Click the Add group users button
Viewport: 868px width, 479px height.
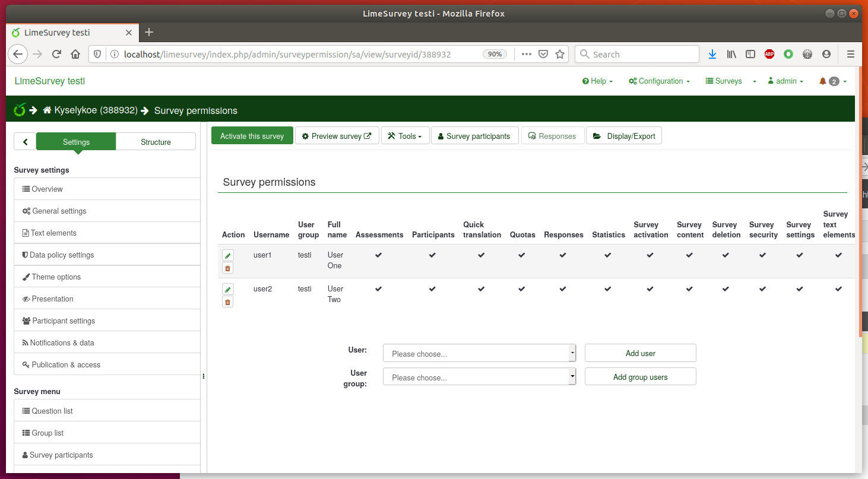coord(640,377)
